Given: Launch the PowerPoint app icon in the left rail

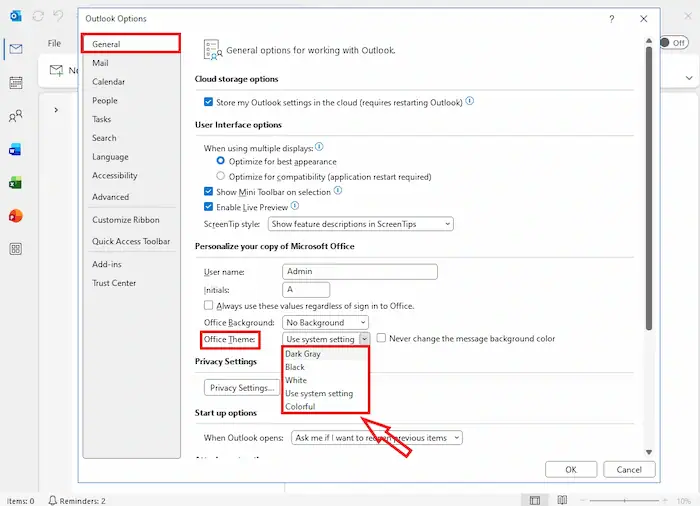Looking at the screenshot, I should [15, 216].
